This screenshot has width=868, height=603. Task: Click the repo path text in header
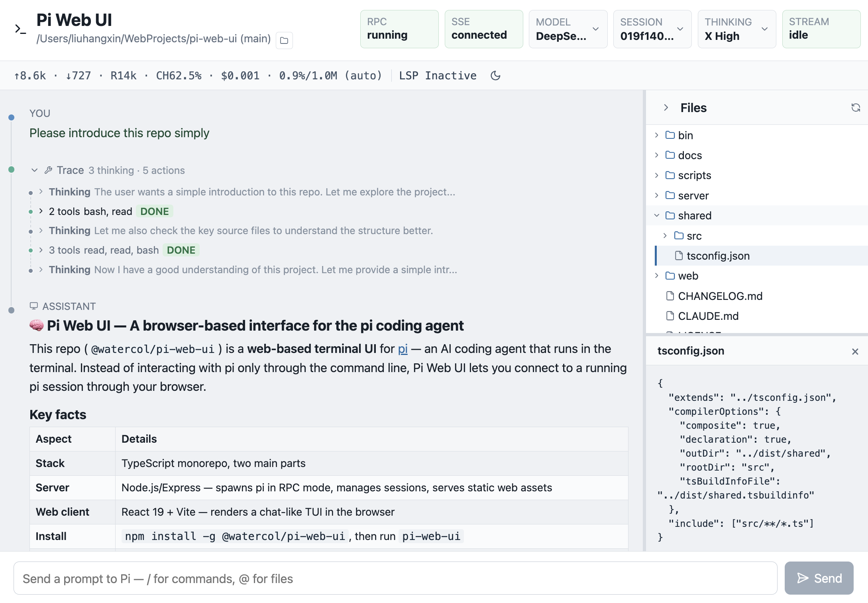pos(153,39)
